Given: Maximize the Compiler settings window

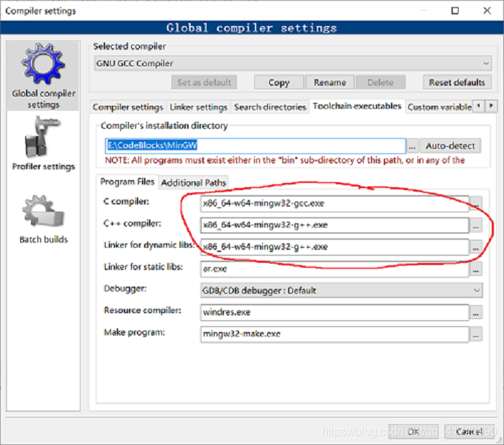Looking at the screenshot, I should [455, 11].
